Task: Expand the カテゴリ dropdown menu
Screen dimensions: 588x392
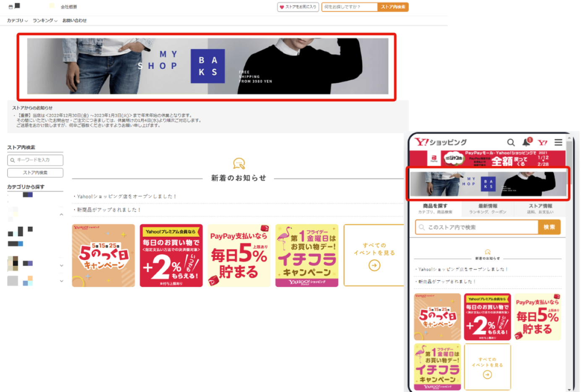Action: click(x=17, y=21)
